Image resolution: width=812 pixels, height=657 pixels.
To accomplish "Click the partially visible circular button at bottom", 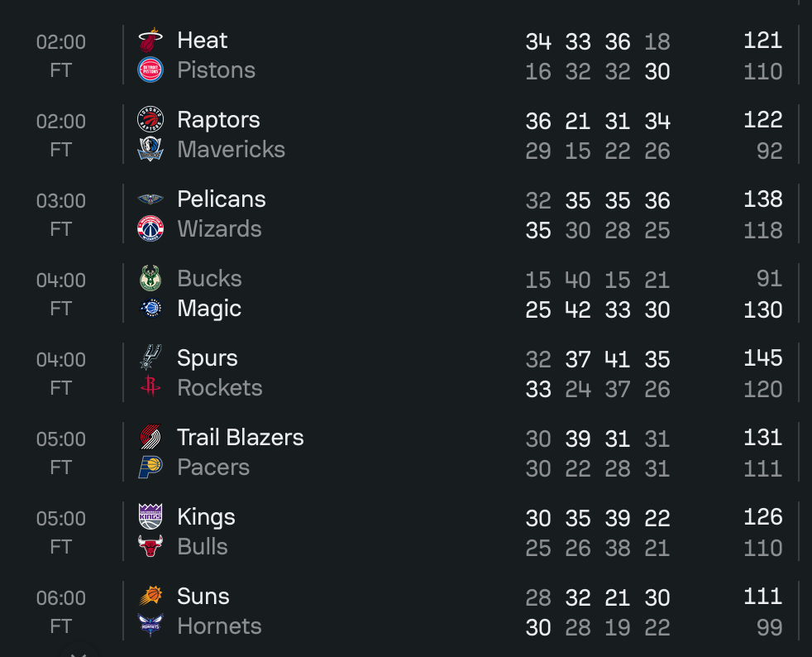I will [x=78, y=654].
